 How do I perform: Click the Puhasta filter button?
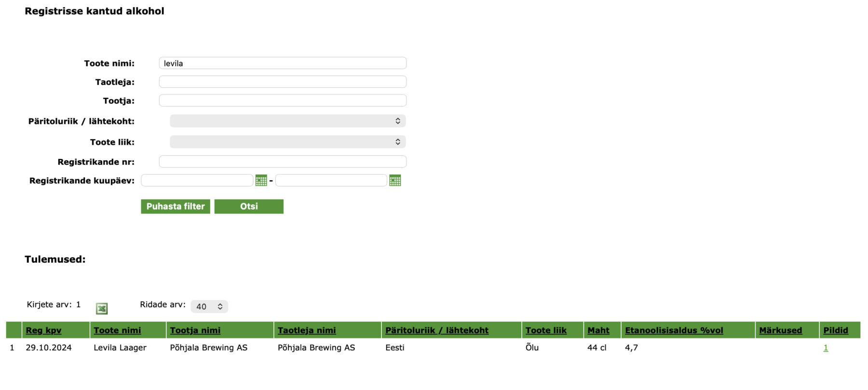pos(176,206)
